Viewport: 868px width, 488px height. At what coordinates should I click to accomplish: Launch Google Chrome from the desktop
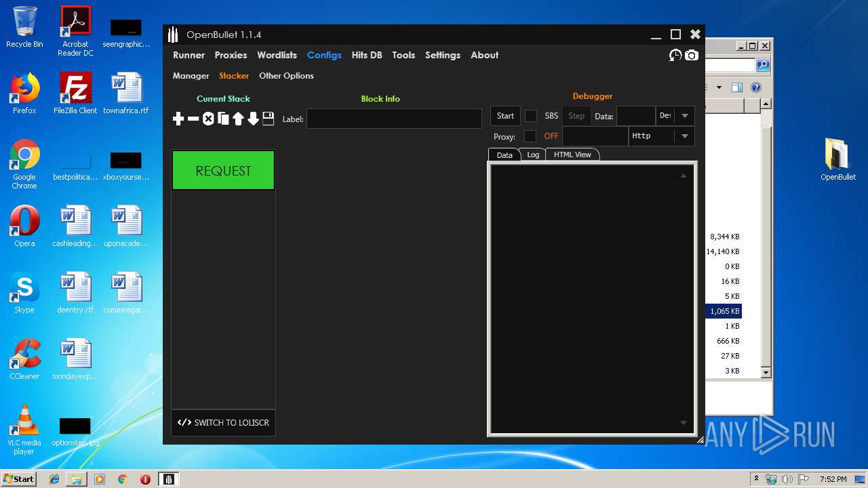(x=24, y=164)
